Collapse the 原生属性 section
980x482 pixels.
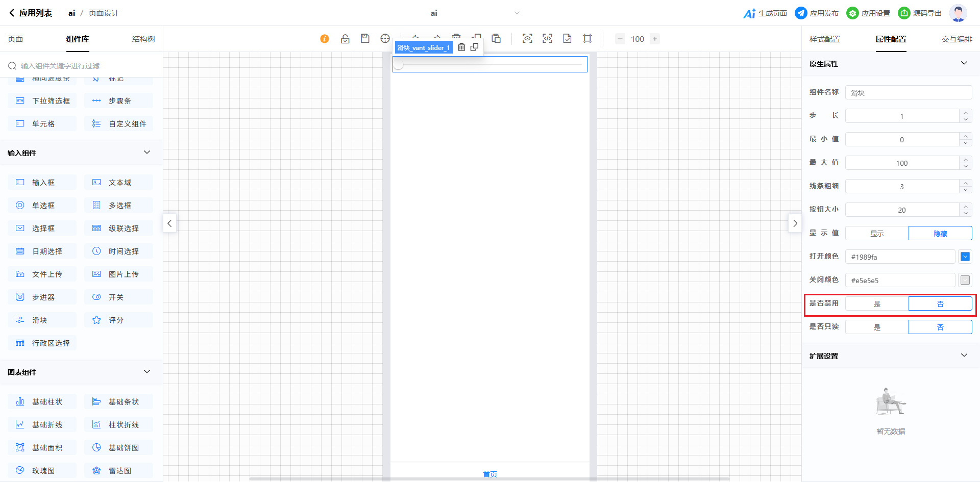964,63
